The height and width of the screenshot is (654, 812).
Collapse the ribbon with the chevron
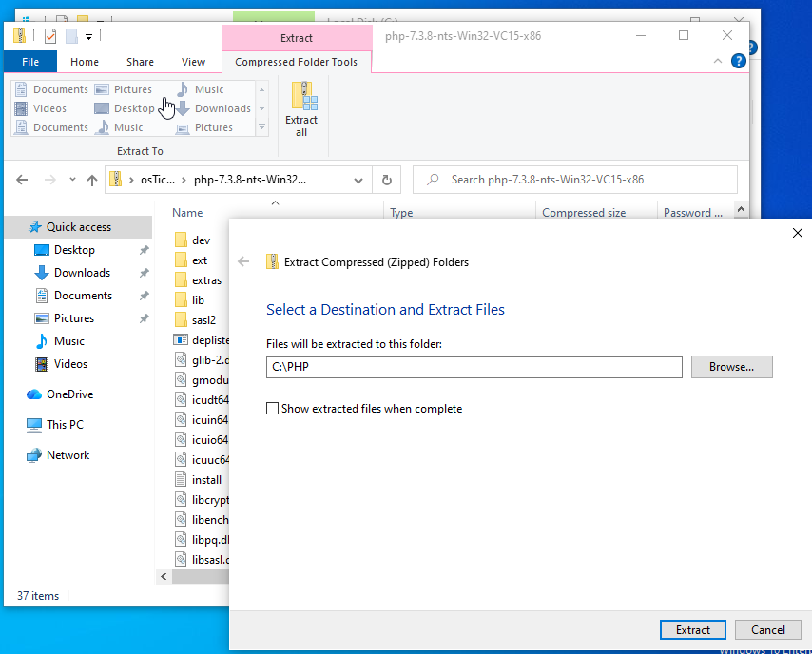pos(718,61)
